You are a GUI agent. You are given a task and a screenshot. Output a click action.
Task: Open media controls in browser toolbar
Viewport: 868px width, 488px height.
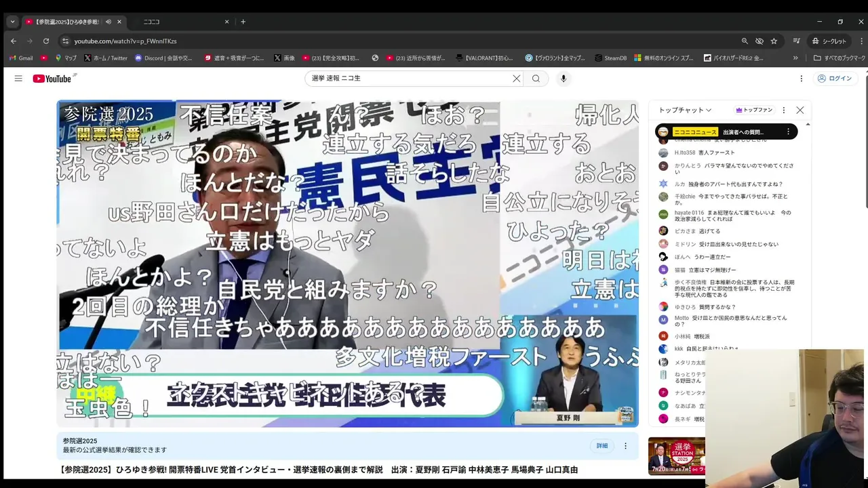pyautogui.click(x=797, y=41)
